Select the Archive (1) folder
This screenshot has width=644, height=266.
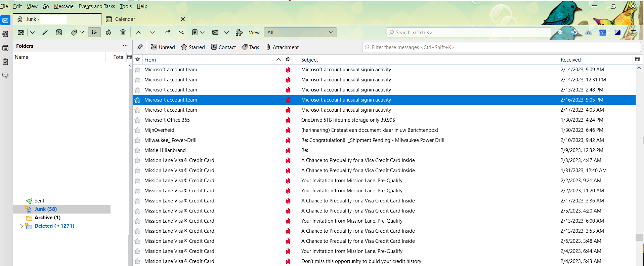pyautogui.click(x=47, y=218)
